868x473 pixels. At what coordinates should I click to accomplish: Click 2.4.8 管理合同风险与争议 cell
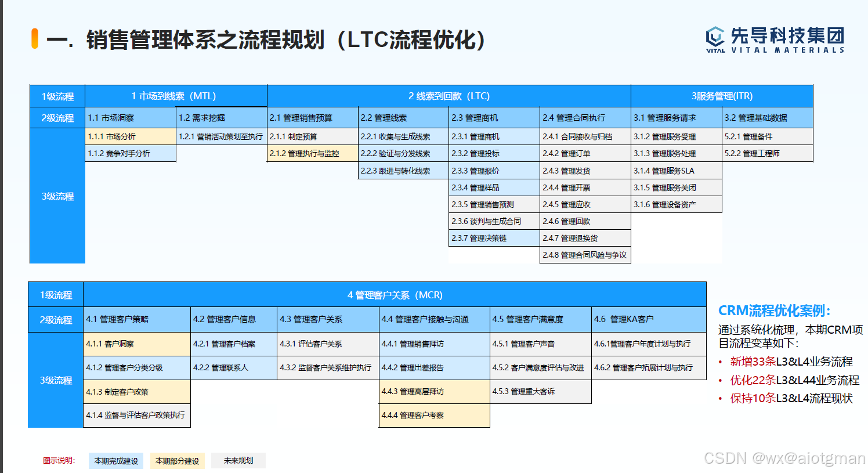click(x=585, y=255)
